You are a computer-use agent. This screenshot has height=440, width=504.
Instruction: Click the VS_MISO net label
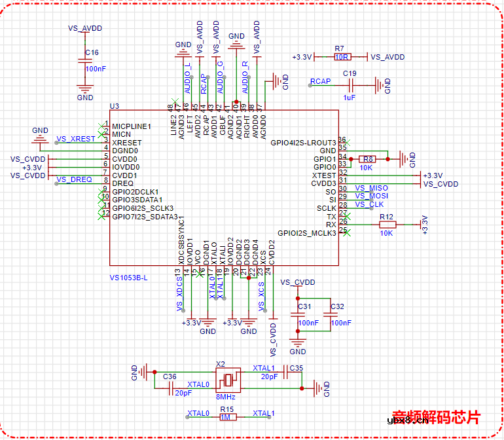pos(371,188)
